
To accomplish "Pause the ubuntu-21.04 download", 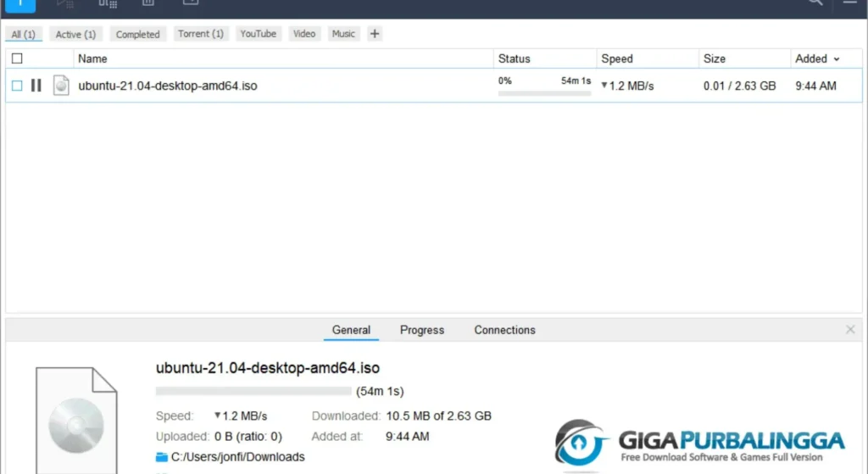I will click(x=36, y=86).
